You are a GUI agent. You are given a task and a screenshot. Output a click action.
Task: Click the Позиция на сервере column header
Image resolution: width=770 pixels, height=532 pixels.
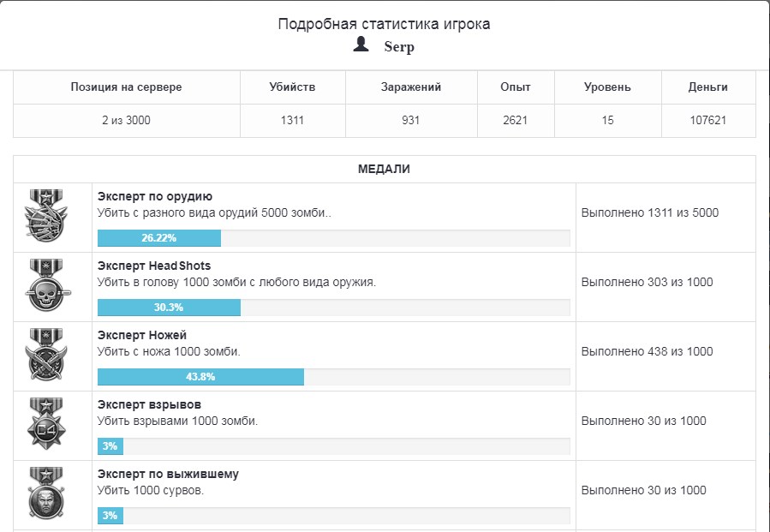pos(126,87)
